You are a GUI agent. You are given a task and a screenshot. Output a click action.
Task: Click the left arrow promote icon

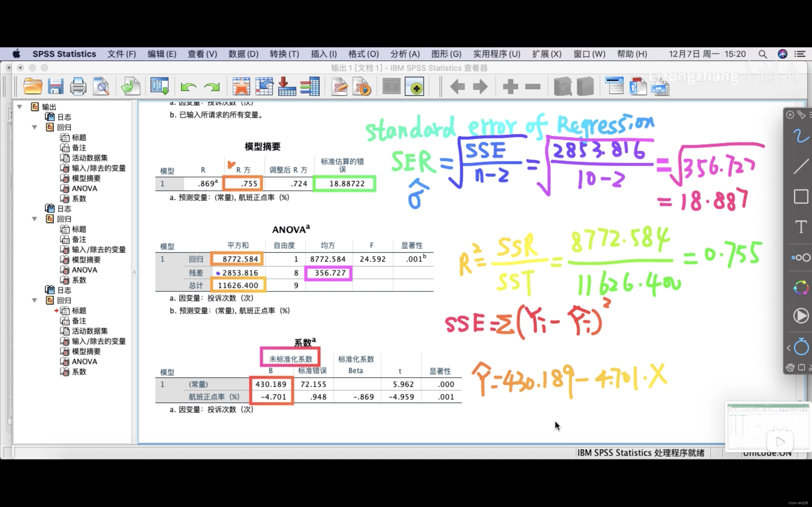tap(457, 86)
